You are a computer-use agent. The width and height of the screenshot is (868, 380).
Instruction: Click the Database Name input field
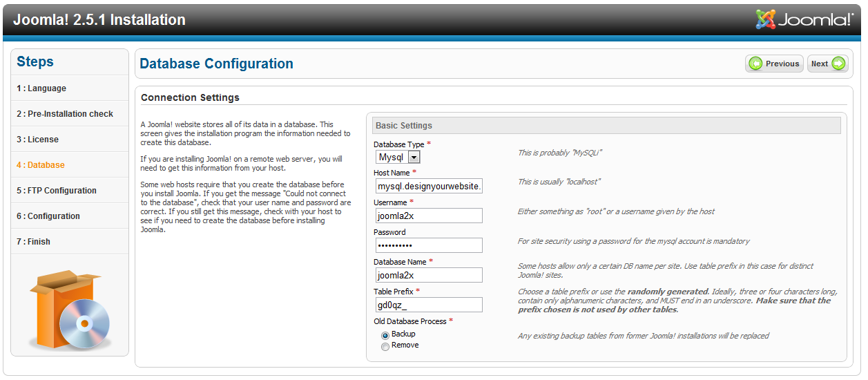(429, 275)
